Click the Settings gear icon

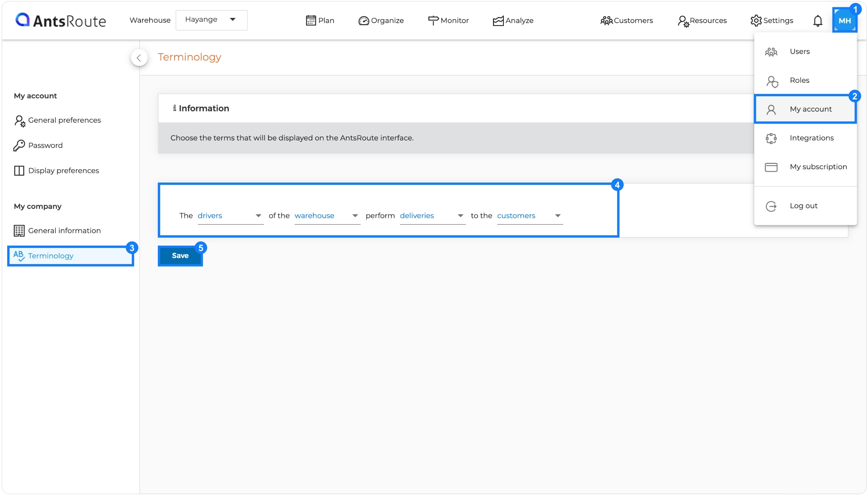(x=756, y=21)
